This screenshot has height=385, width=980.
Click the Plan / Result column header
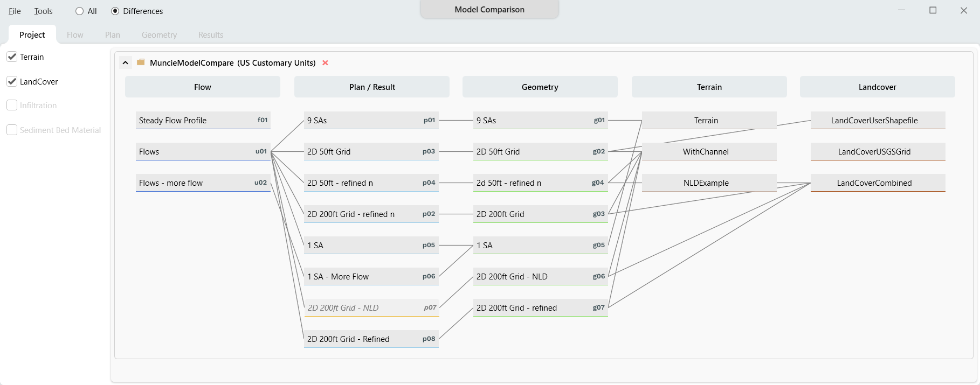(x=372, y=87)
